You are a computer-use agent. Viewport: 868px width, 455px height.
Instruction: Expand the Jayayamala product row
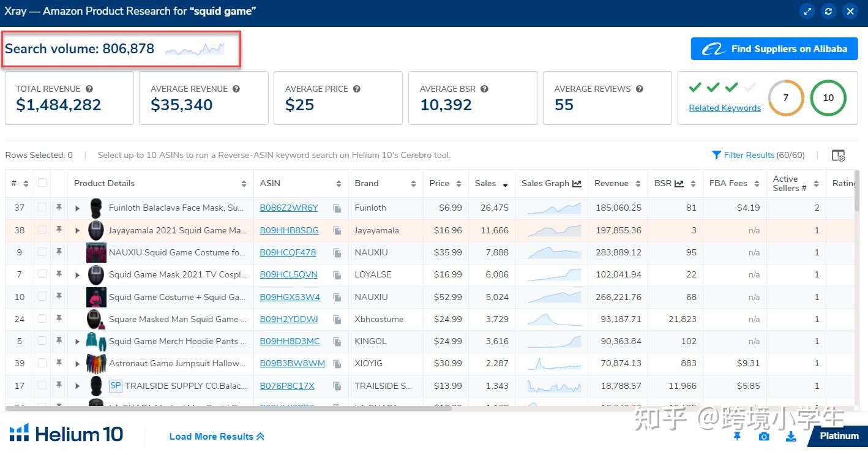click(x=77, y=231)
